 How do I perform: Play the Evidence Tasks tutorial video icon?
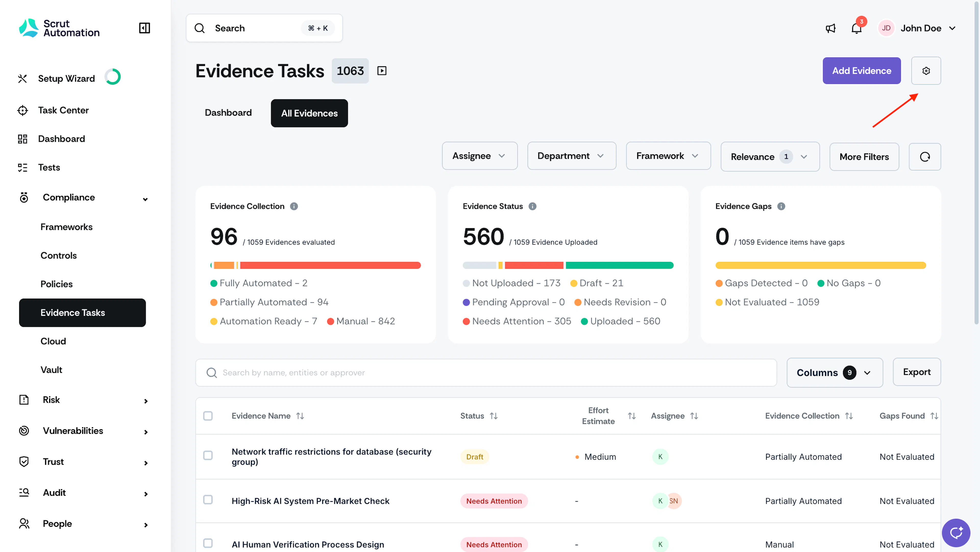[x=382, y=71]
